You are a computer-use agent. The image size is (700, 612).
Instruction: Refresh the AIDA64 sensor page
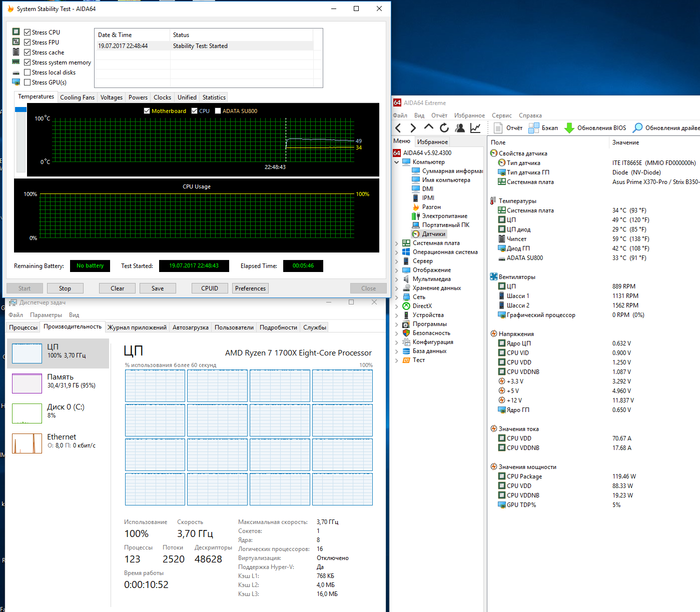tap(444, 128)
